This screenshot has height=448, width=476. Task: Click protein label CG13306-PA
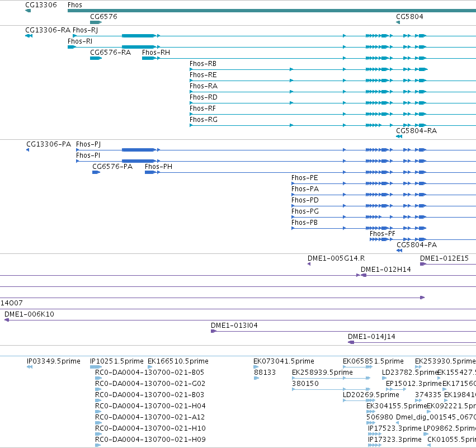click(x=49, y=144)
